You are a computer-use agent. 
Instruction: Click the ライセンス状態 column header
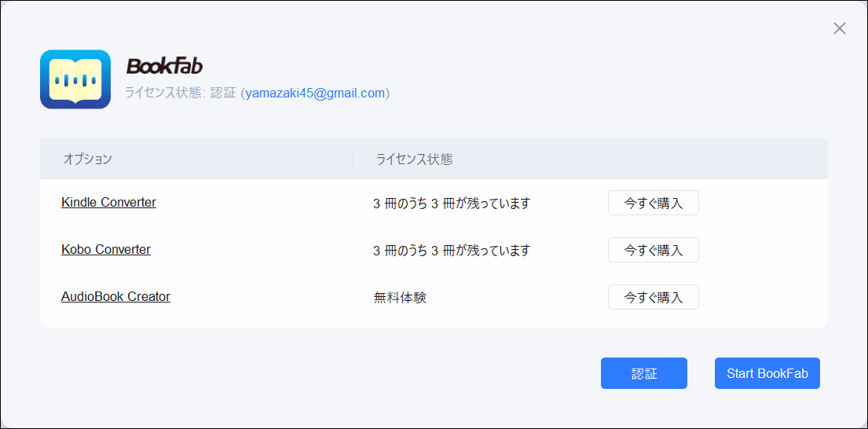(415, 159)
